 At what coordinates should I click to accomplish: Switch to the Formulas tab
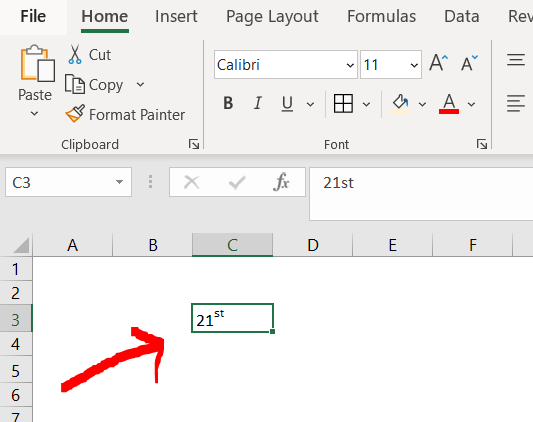point(381,16)
